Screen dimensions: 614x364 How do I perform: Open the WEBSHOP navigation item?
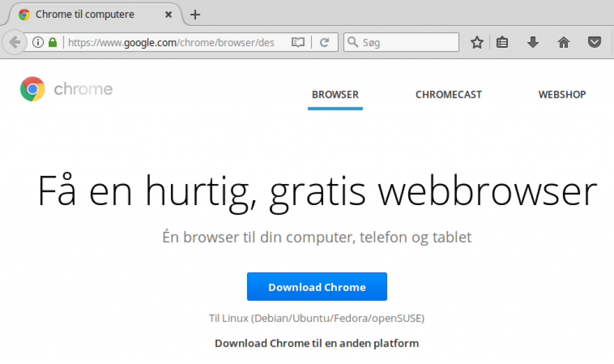pyautogui.click(x=562, y=94)
